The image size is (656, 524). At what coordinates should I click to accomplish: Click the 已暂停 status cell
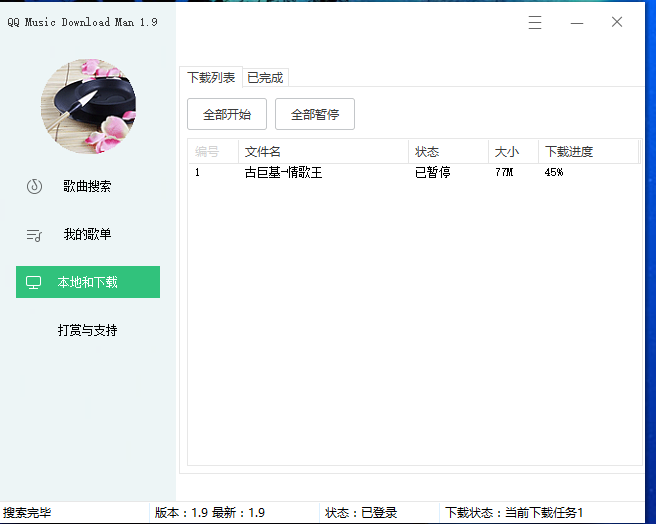tap(433, 172)
